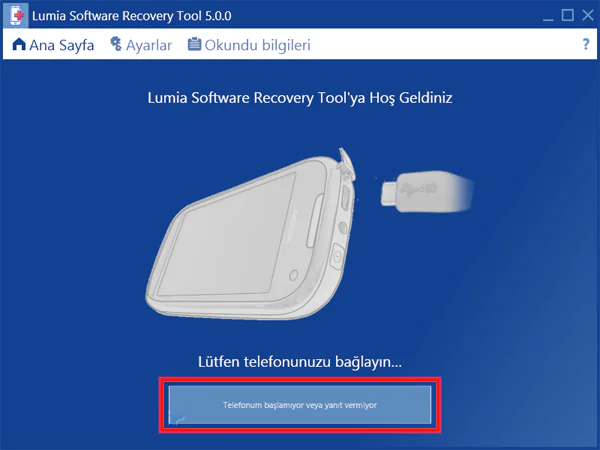Click the Lumia Software Recovery Tool 5.0.0 title
Image resolution: width=600 pixels, height=450 pixels.
point(132,16)
